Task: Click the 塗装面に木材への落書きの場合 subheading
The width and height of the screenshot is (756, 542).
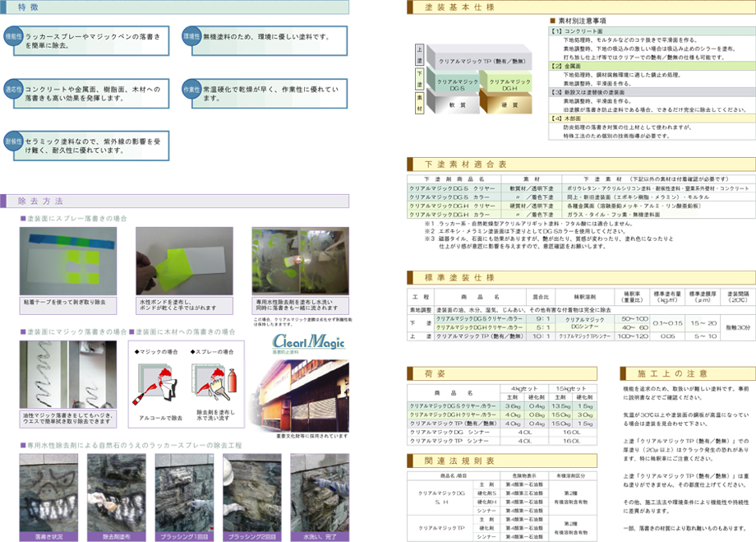Action: point(182,332)
